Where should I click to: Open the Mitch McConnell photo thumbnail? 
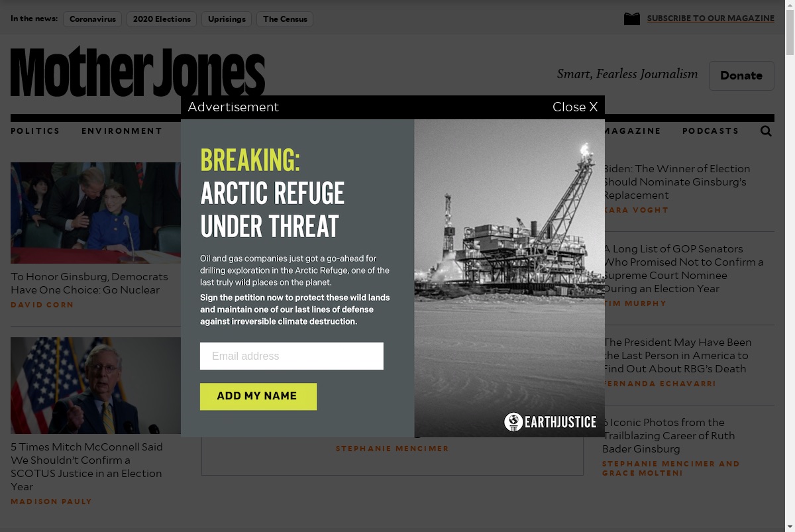tap(95, 386)
